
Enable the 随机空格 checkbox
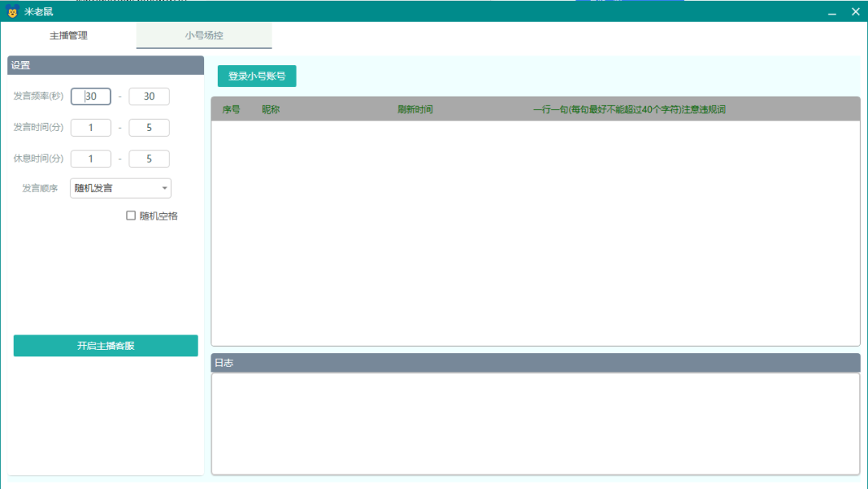coord(131,216)
